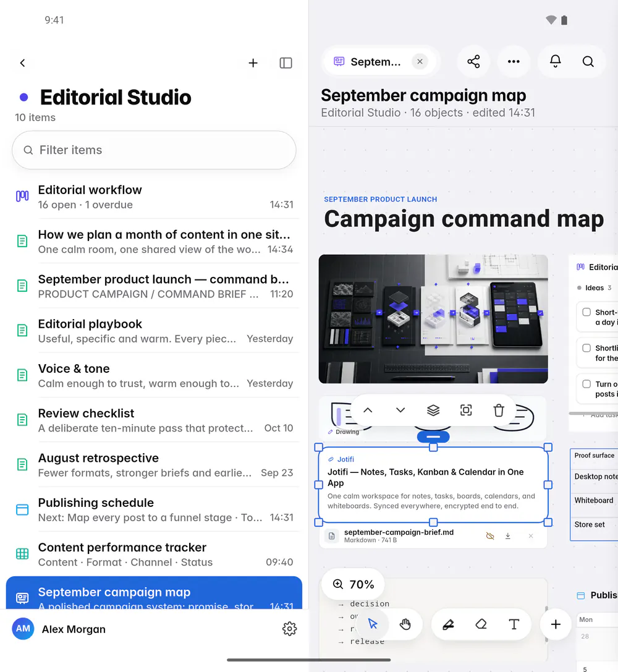
Task: Toggle offline cloud icon on september-campaign-brief.md
Action: pos(490,536)
